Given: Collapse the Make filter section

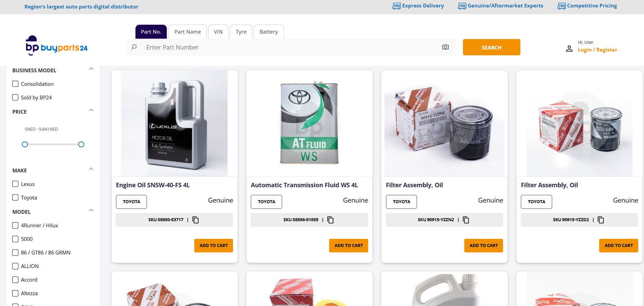Looking at the screenshot, I should (x=91, y=169).
